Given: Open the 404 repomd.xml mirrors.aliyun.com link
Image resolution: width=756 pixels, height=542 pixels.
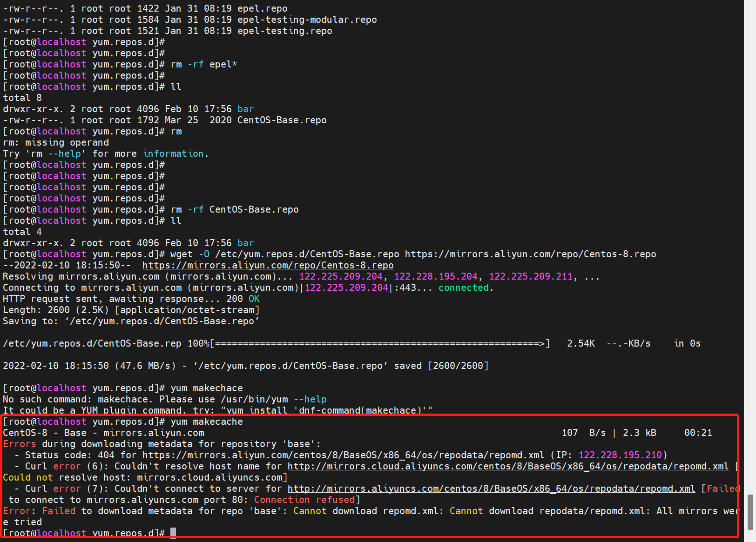Looking at the screenshot, I should coord(344,455).
